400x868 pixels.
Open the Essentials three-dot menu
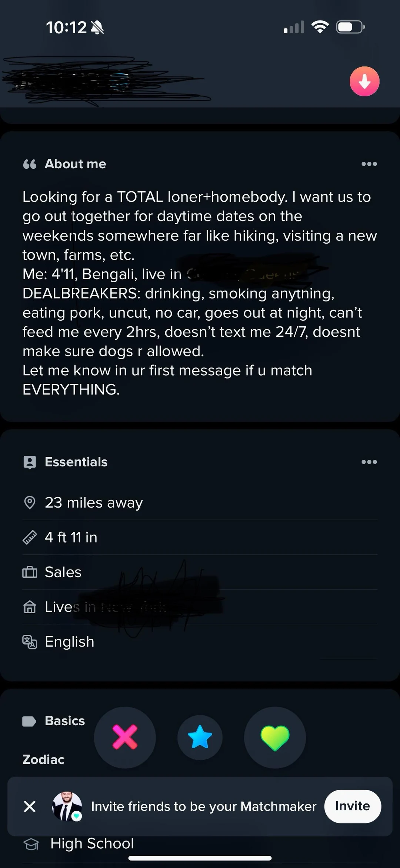coord(369,462)
